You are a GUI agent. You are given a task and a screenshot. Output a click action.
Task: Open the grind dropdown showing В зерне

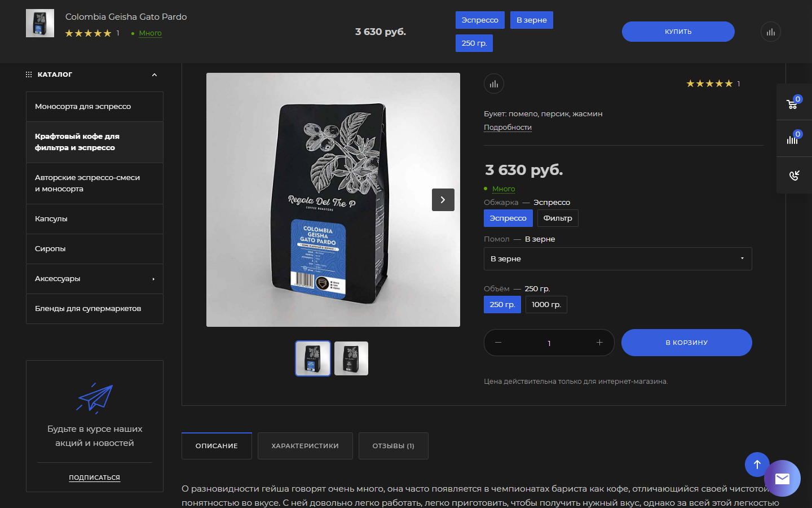tap(617, 259)
